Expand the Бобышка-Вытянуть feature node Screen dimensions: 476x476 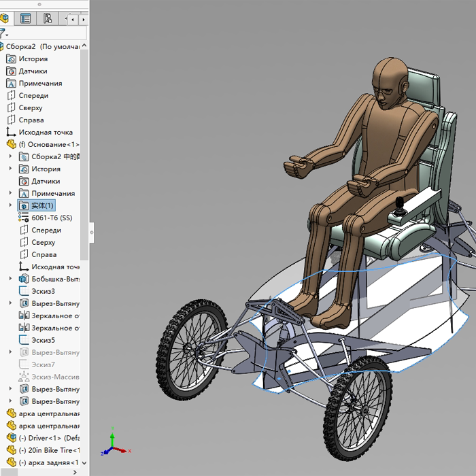[x=10, y=279]
